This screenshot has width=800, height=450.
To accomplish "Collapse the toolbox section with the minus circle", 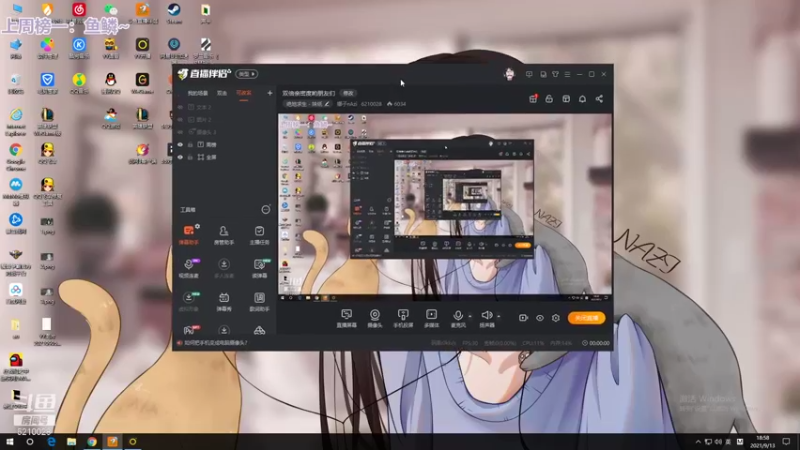I will pos(265,210).
